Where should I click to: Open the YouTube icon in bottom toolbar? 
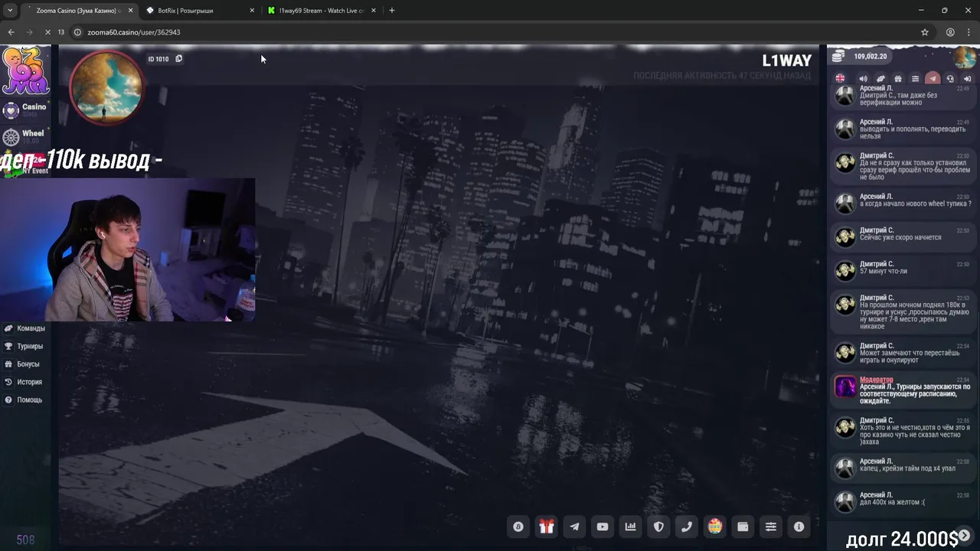[x=603, y=527]
